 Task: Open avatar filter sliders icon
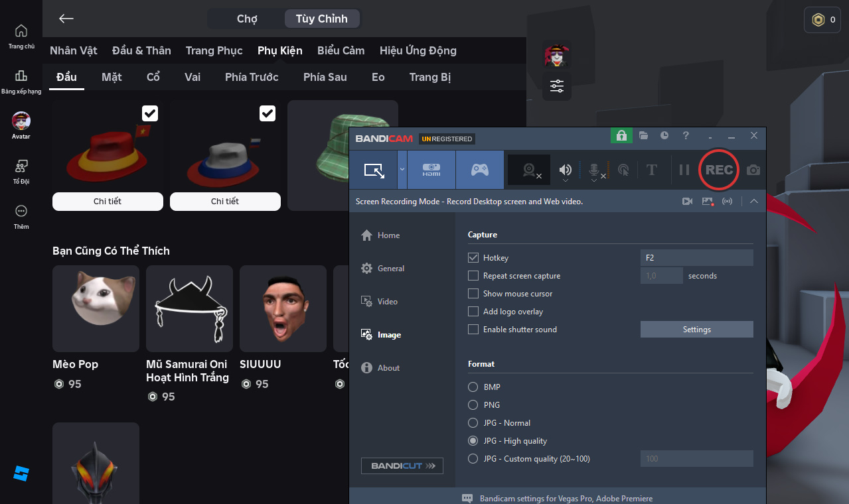coord(556,86)
